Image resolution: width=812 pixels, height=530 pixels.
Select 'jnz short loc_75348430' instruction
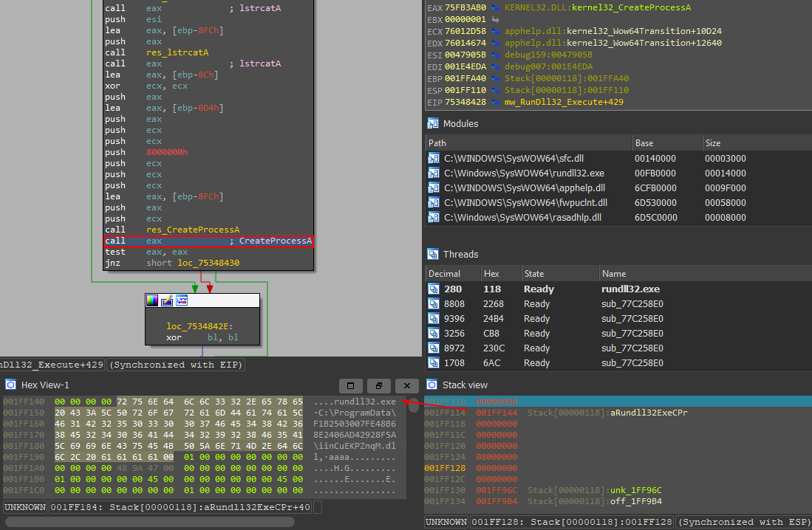[172, 263]
